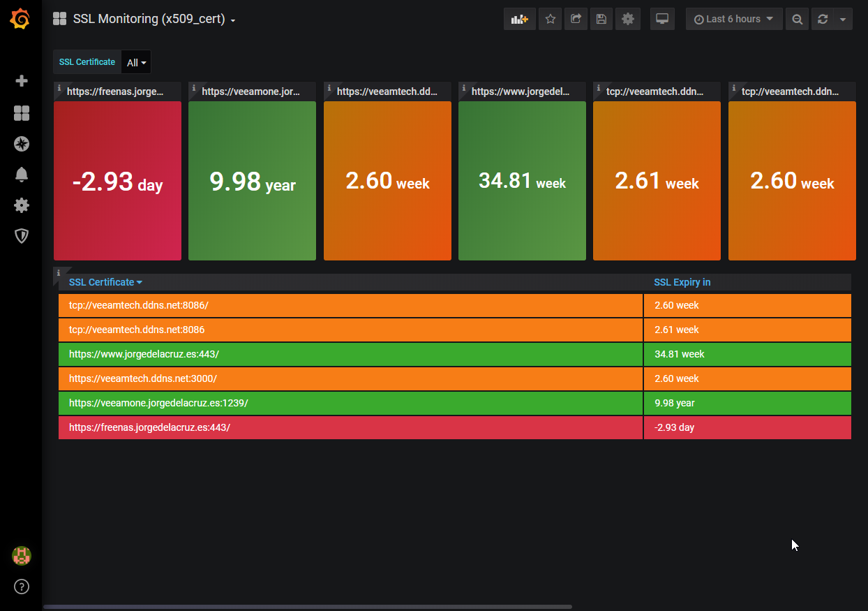Open SSL Certificate variable All dropdown
868x611 pixels.
pyautogui.click(x=136, y=63)
